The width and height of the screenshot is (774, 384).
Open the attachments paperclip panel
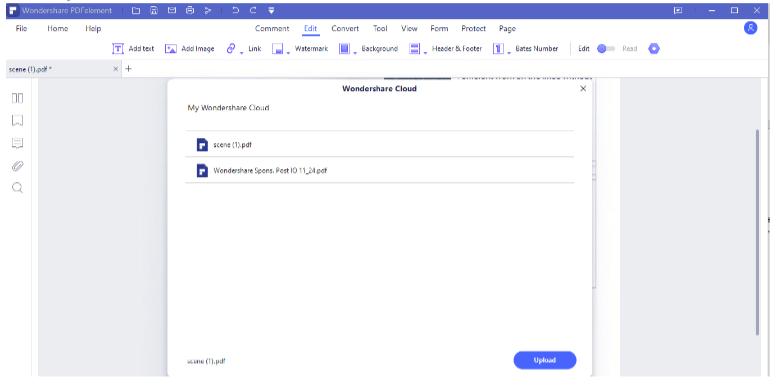pos(17,166)
